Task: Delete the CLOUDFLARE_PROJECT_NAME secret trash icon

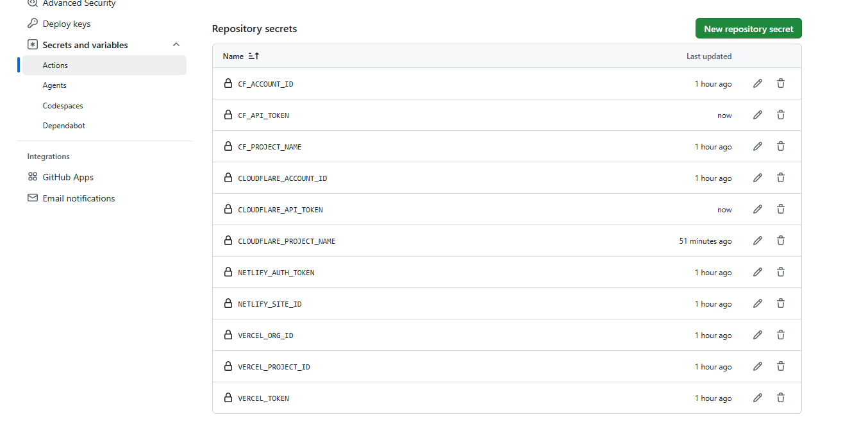Action: pyautogui.click(x=781, y=241)
